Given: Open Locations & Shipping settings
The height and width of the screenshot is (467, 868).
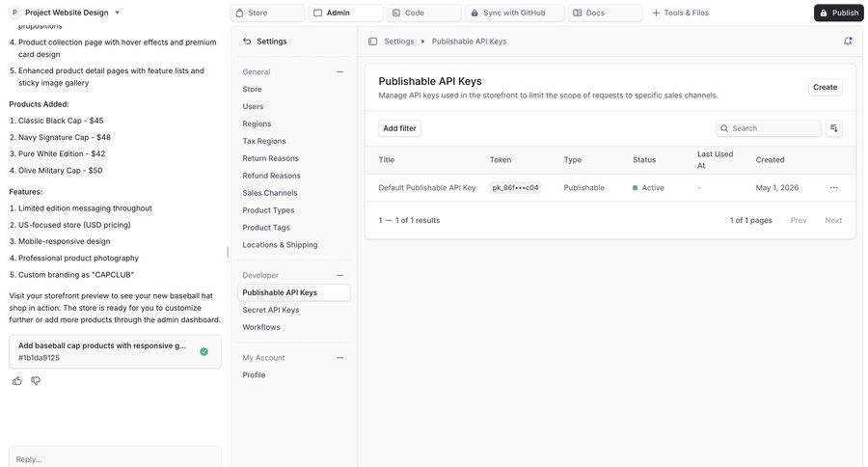Looking at the screenshot, I should click(x=280, y=244).
